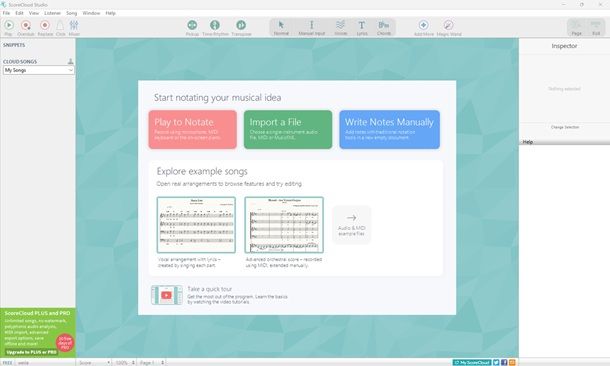This screenshot has height=366, width=610.
Task: Toggle the metronome Click icon
Action: [60, 26]
